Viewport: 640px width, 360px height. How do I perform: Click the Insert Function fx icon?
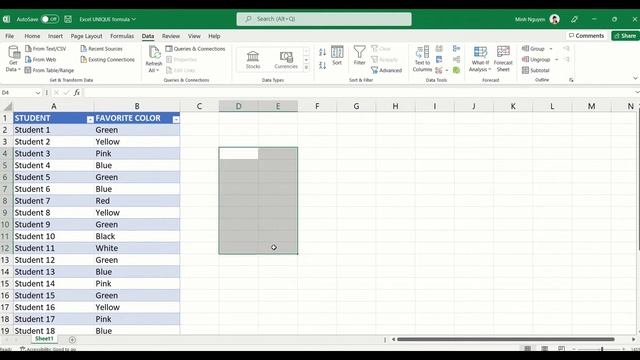[77, 93]
